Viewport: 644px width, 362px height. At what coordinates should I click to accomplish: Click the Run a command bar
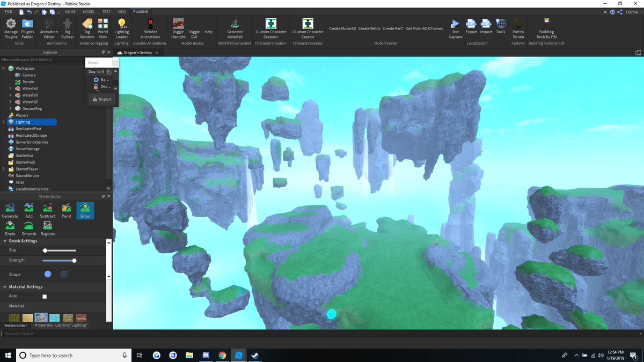pos(322,334)
